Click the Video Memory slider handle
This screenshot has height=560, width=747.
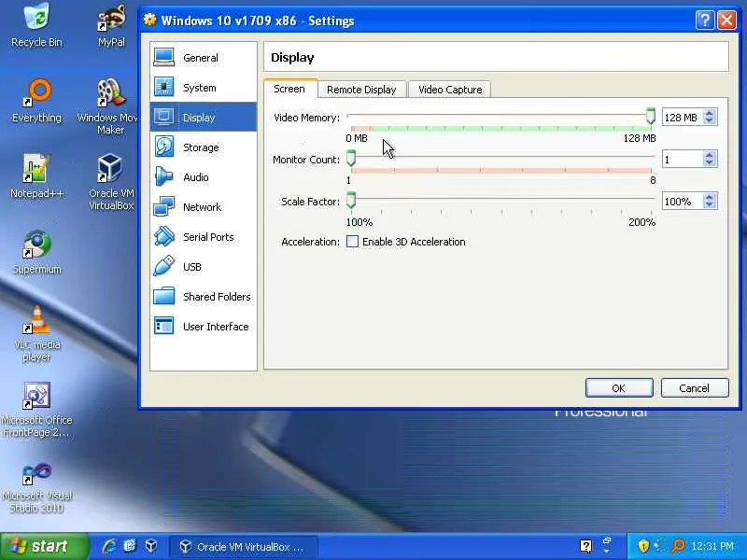point(650,116)
